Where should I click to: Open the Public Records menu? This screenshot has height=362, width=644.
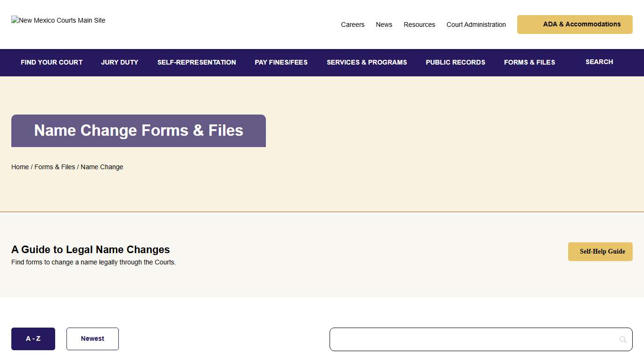[x=455, y=62]
